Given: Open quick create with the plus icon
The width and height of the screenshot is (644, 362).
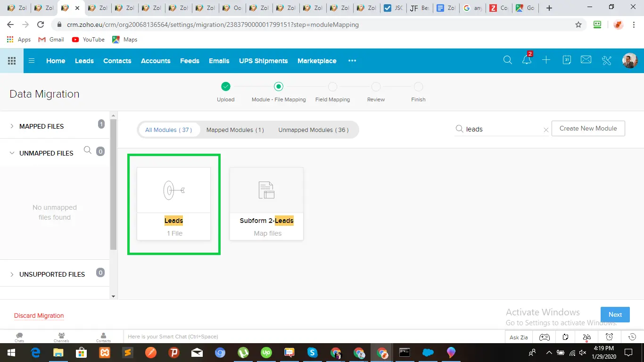Looking at the screenshot, I should pyautogui.click(x=546, y=60).
